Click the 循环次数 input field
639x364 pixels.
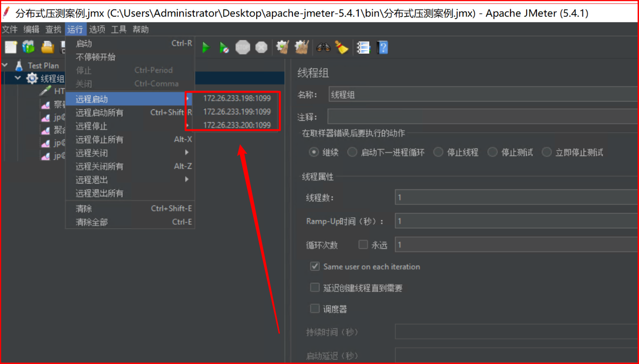[517, 244]
